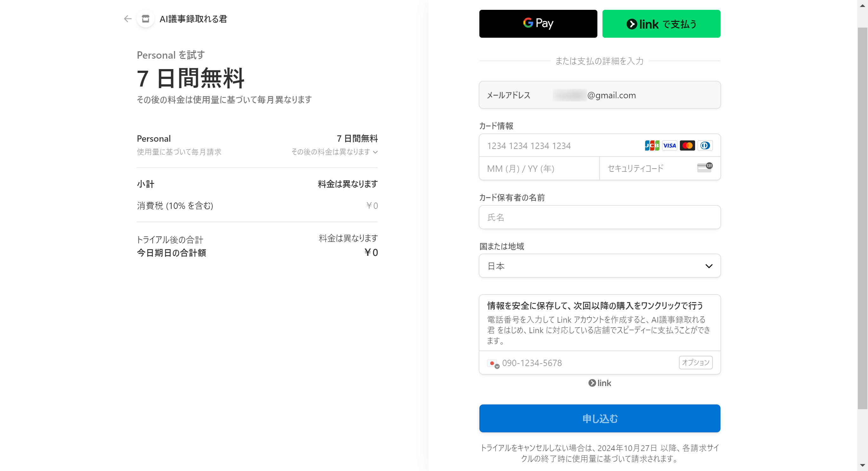Click the Link logo below phone field
Screen dimensions: 868x471
coord(599,383)
